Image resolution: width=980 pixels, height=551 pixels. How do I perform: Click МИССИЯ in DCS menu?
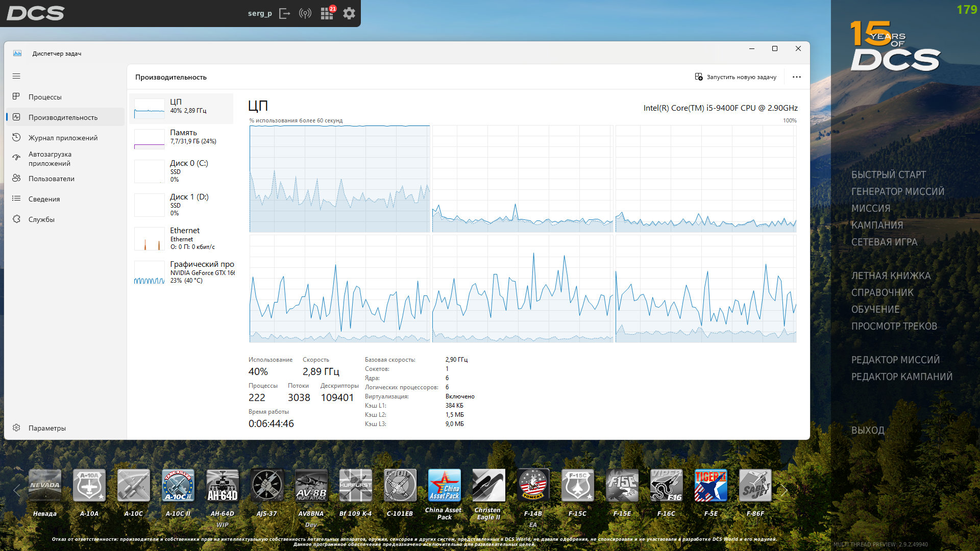click(x=871, y=209)
